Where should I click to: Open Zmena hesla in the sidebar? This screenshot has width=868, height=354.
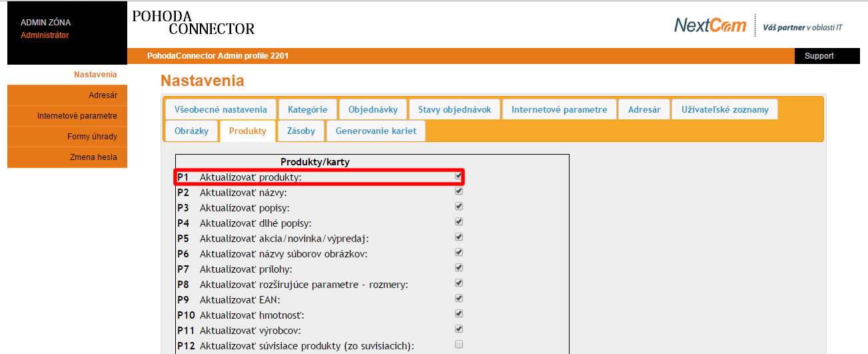pos(67,157)
